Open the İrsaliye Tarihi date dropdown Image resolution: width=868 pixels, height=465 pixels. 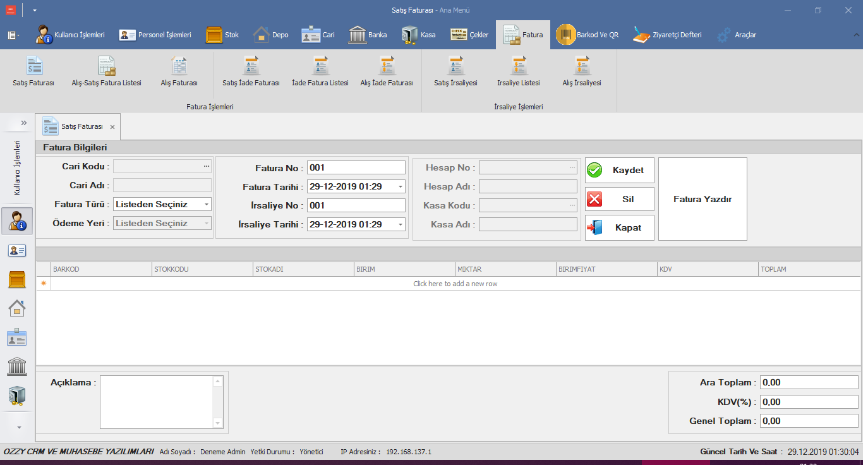point(400,224)
